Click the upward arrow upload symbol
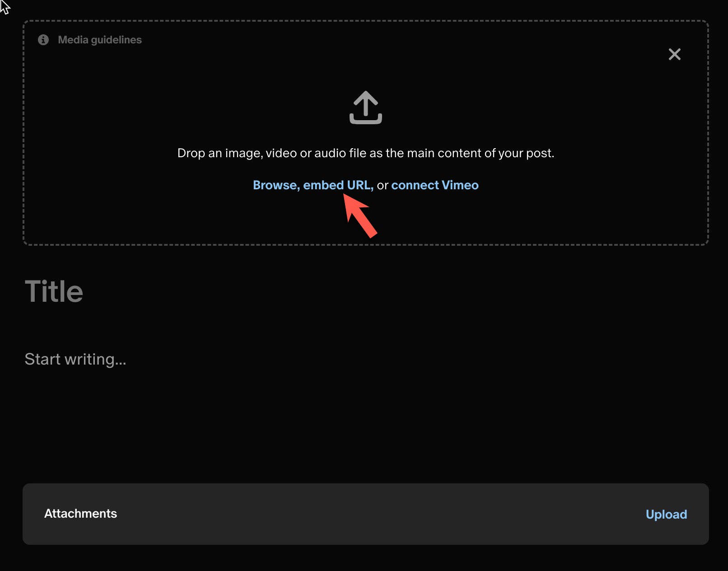Viewport: 728px width, 571px height. pos(366,108)
